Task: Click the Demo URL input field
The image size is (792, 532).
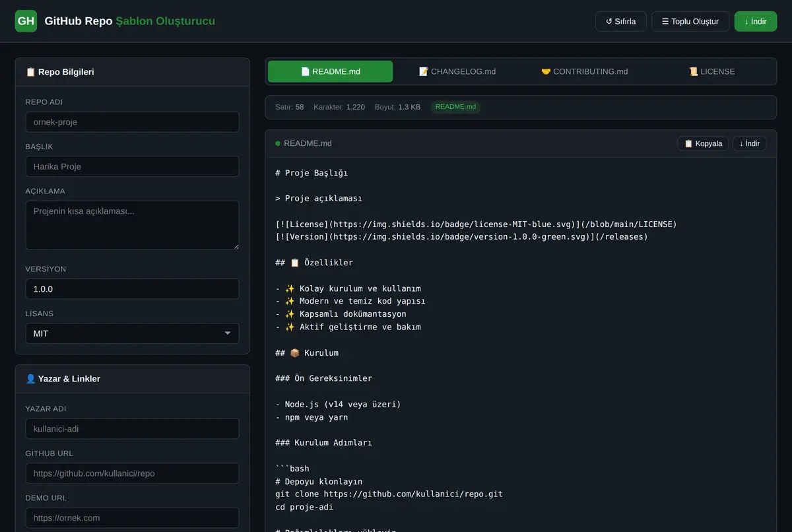Action: [132, 517]
